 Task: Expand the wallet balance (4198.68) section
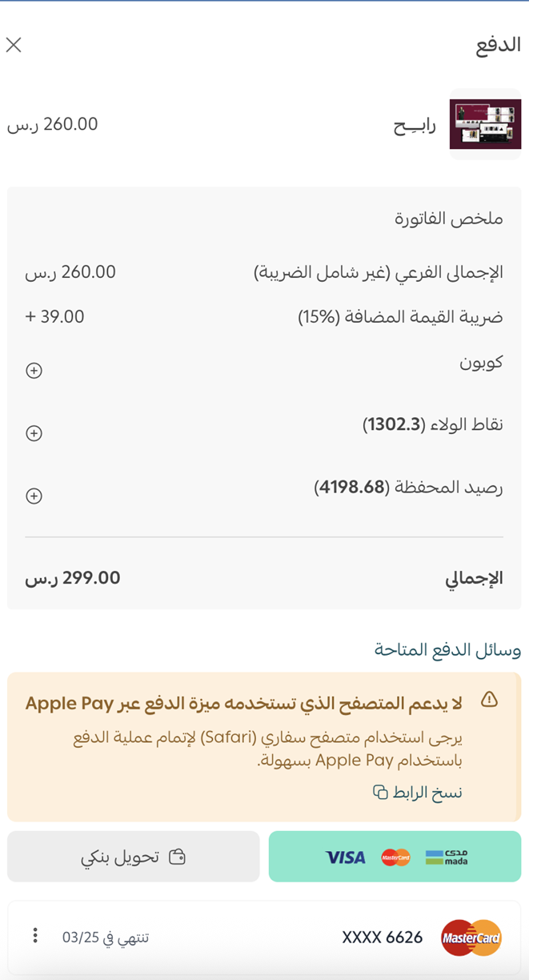coord(33,496)
